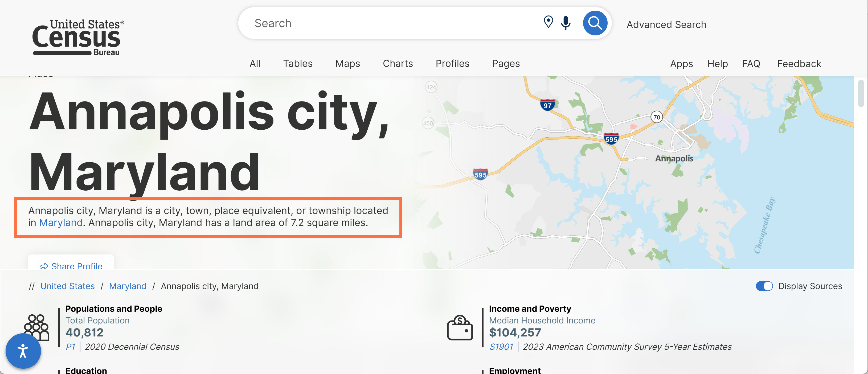Click the Populations and People heading
This screenshot has width=868, height=374.
[x=113, y=309]
